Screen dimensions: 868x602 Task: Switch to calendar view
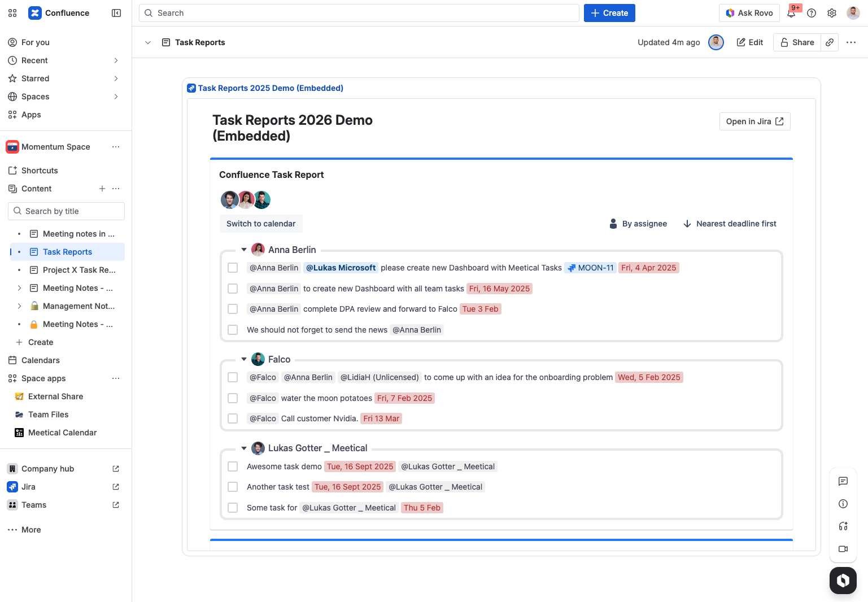tap(261, 224)
